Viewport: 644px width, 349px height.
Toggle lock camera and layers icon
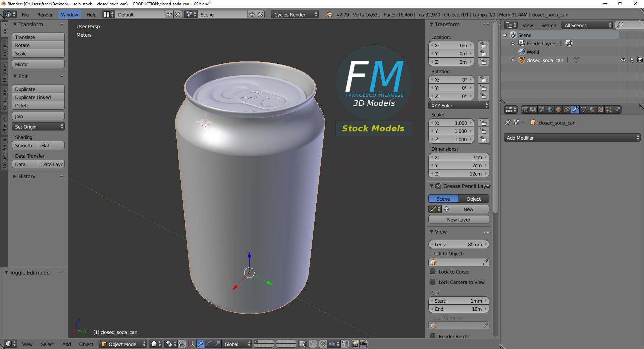(302, 344)
